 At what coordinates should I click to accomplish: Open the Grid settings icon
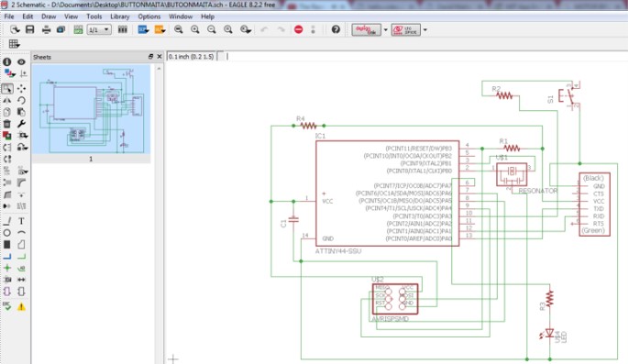(14, 44)
